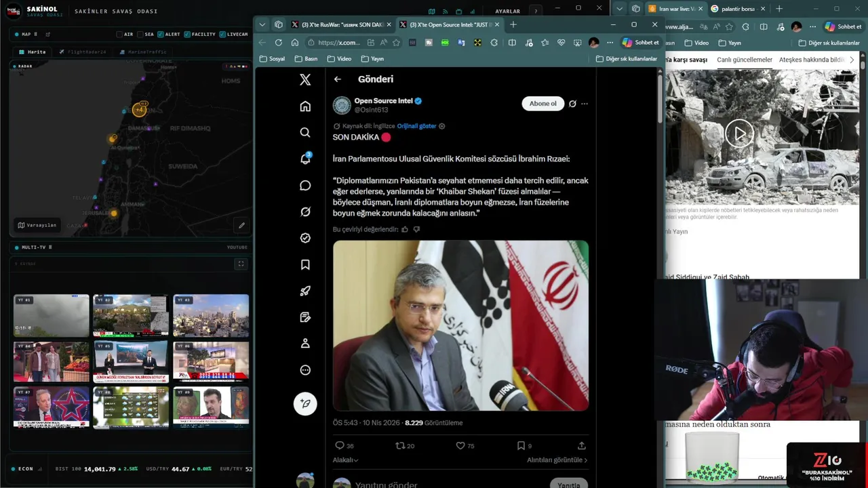Open YT 01 stream thumbnail

[x=52, y=315]
